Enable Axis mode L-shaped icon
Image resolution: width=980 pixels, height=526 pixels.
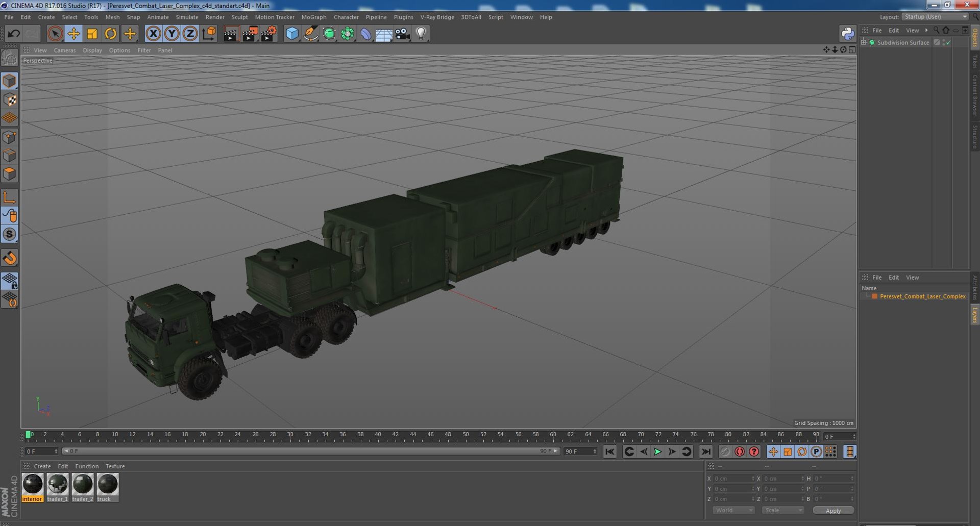(9, 197)
